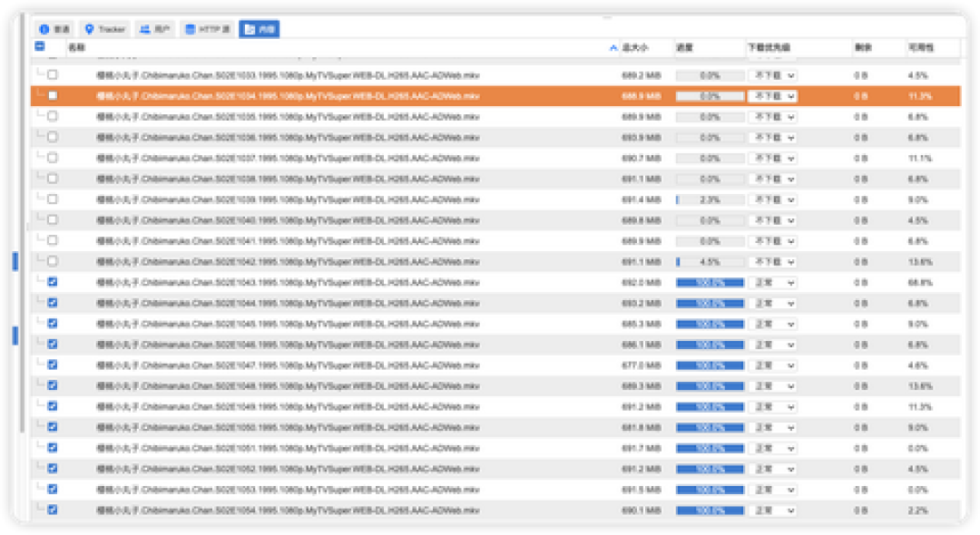Screen dimensions: 980x535
Task: Click the full progress bar of S02E1045
Action: 710,324
